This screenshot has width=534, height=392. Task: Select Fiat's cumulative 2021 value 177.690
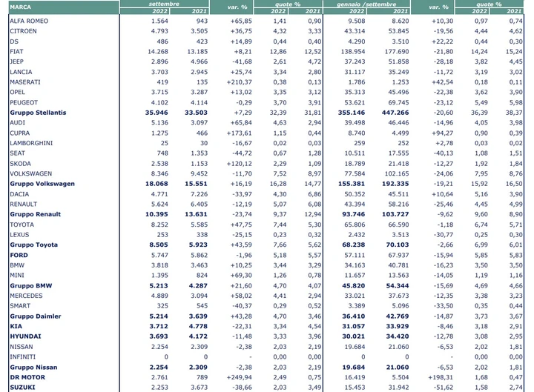click(x=397, y=52)
